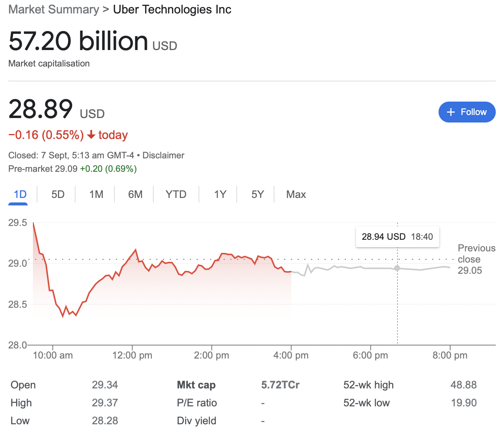
Task: Select the Max time range tab
Action: (x=296, y=195)
